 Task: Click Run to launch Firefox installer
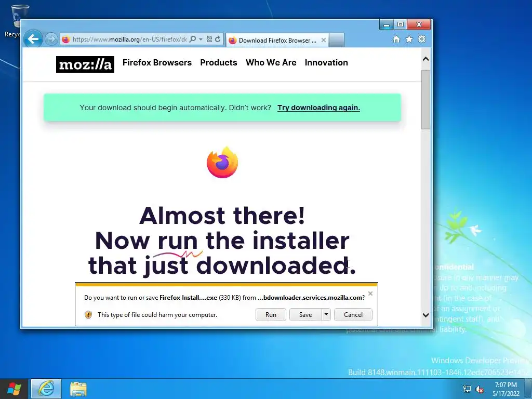pos(271,314)
